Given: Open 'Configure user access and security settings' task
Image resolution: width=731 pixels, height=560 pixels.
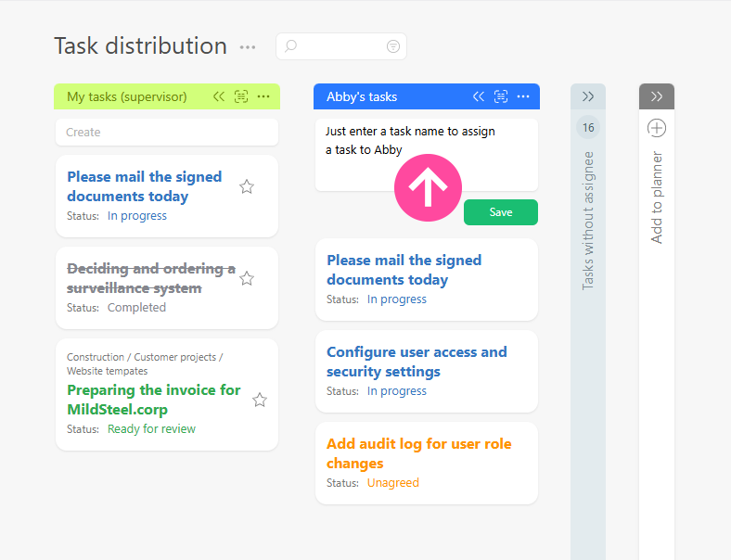Looking at the screenshot, I should 417,362.
